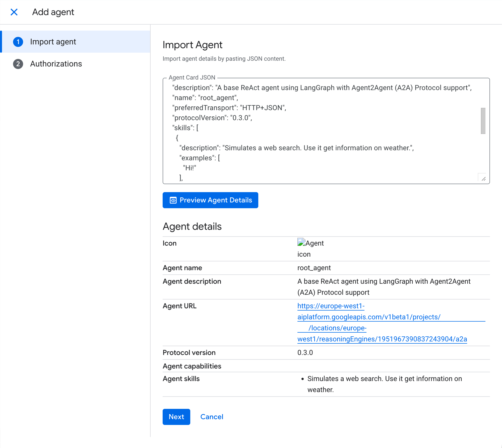Click the Protocol version 0.3.0 value
The image size is (502, 448).
tap(305, 353)
